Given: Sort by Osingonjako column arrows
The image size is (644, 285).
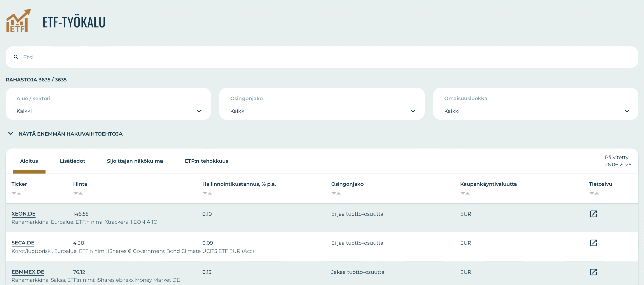Looking at the screenshot, I should (x=336, y=193).
